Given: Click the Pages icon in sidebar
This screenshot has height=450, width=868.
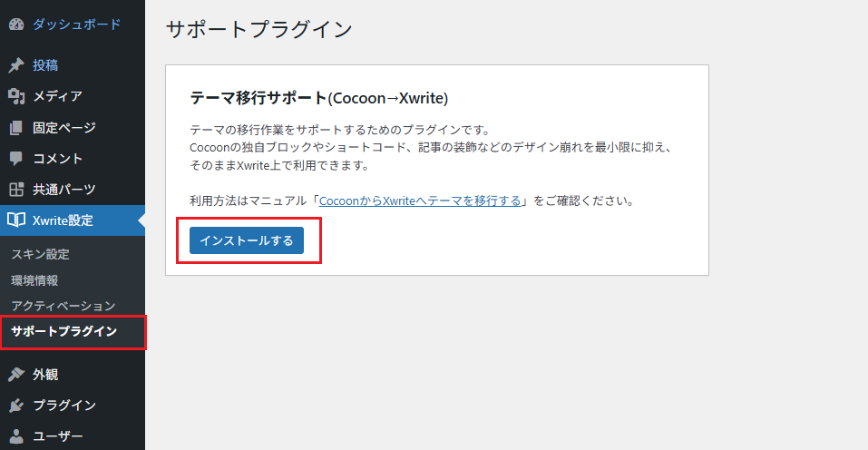Looking at the screenshot, I should (x=15, y=128).
